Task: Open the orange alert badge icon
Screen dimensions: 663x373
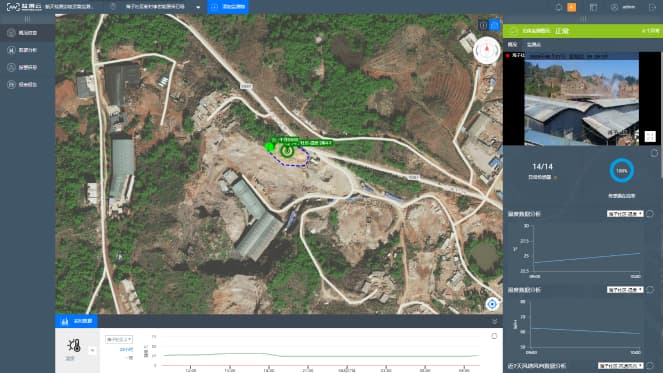Action: tap(571, 7)
